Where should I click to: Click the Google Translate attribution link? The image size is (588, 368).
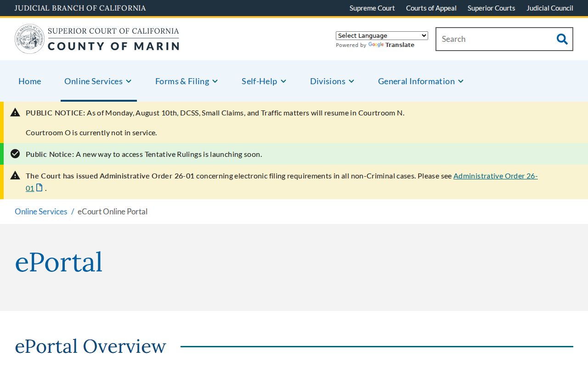tap(391, 45)
